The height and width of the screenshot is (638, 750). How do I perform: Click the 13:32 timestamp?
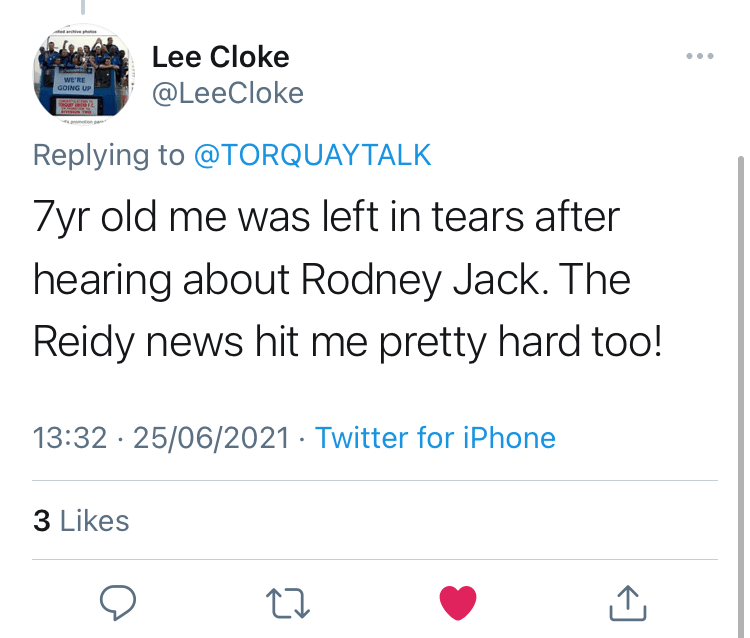(x=70, y=438)
